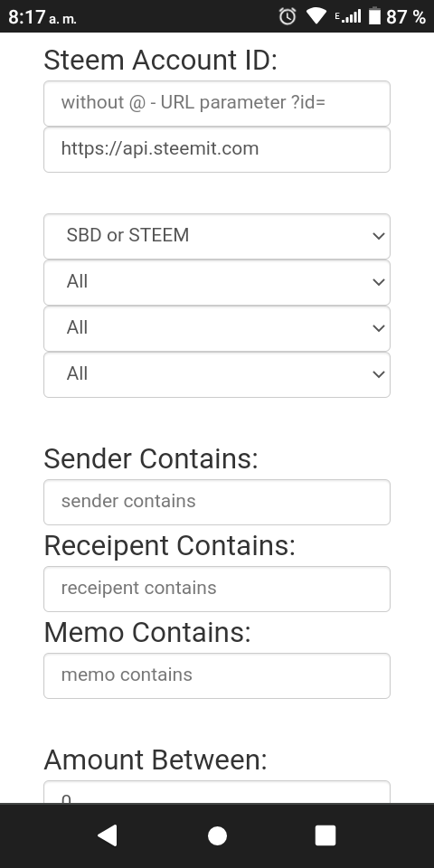
Task: Focus the sender contains text field
Action: click(217, 502)
